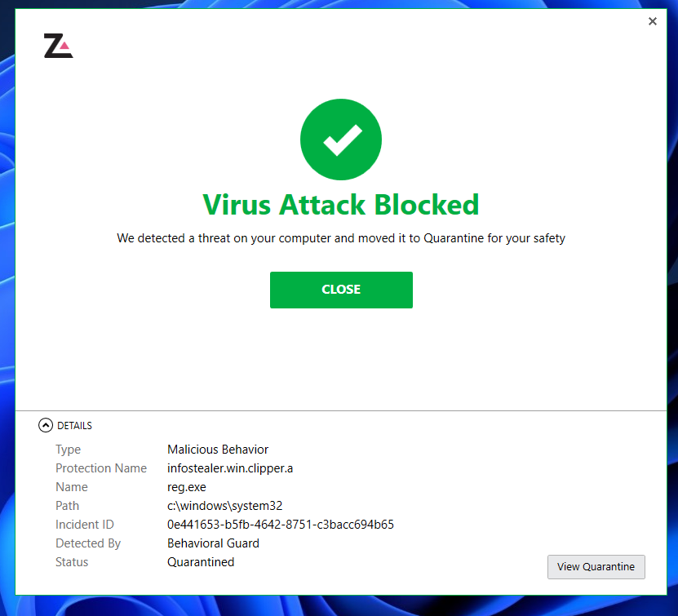The image size is (678, 616).
Task: Click the threat moved to Quarantine message
Action: coord(341,238)
